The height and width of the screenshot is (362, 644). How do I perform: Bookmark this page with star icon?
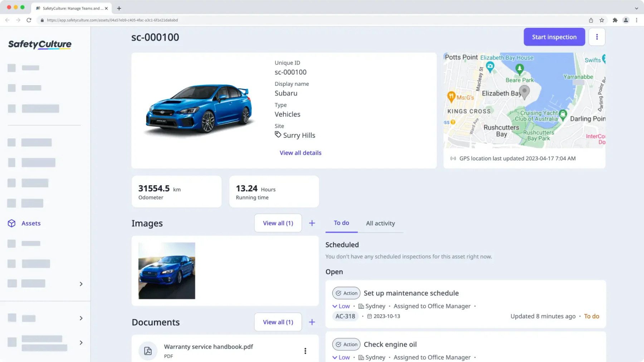tap(602, 20)
